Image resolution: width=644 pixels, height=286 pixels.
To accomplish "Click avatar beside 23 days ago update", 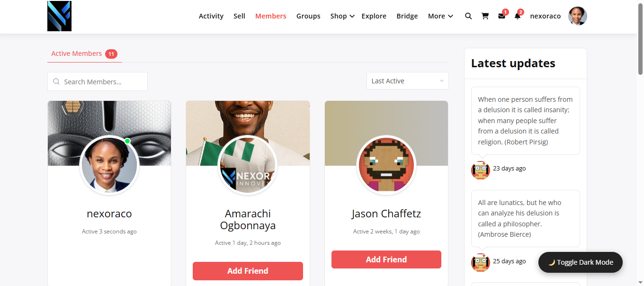I will pyautogui.click(x=480, y=170).
